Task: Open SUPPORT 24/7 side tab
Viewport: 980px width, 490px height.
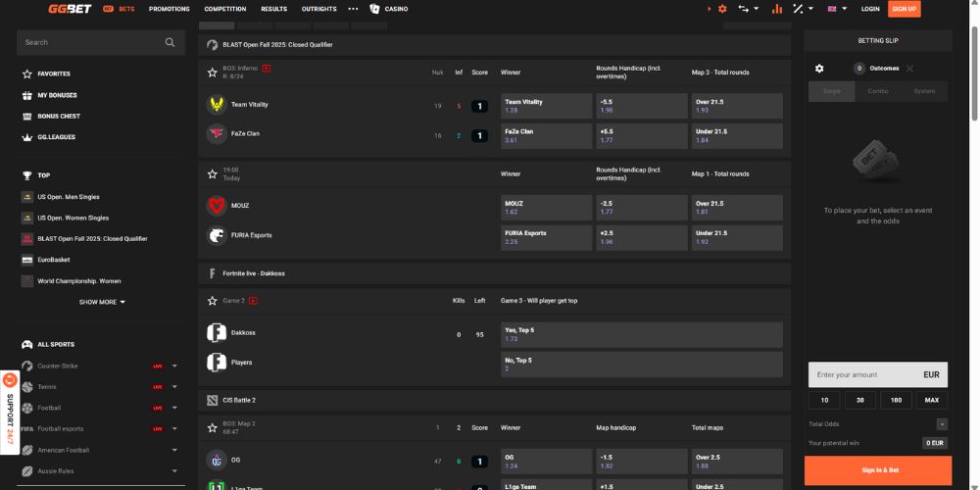Action: point(10,413)
